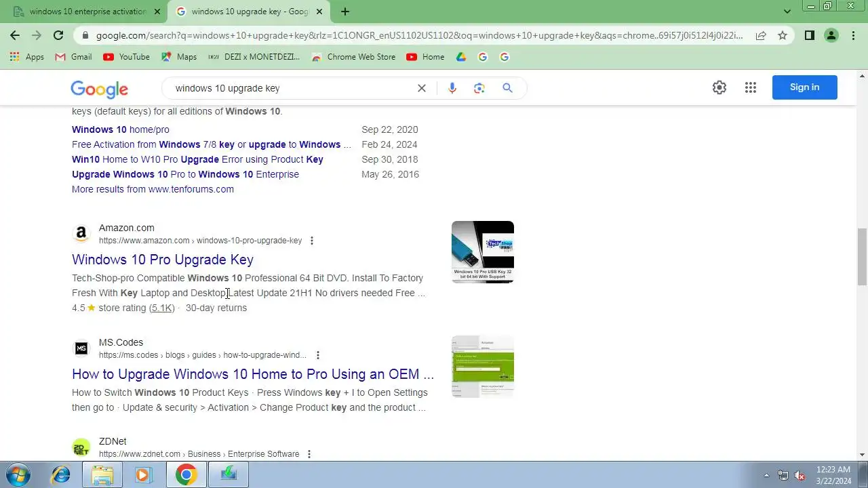Open Upgrade Windows 10 Pro to Enterprise link

[185, 174]
